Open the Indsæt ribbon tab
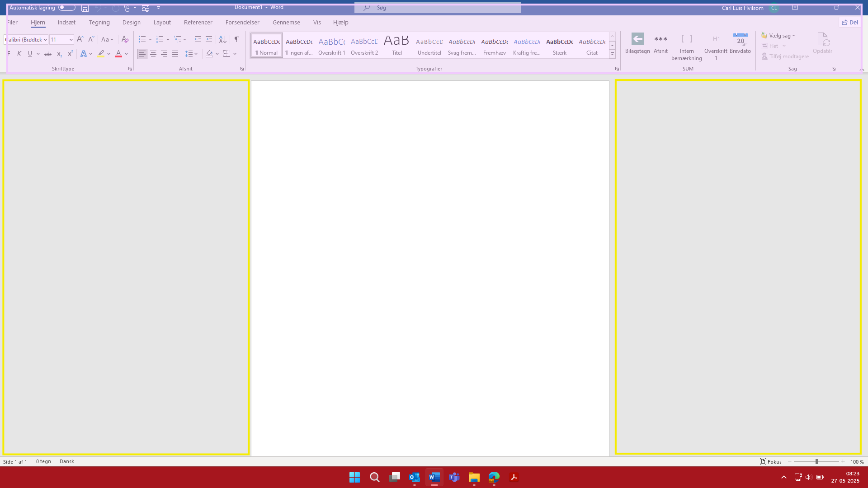This screenshot has width=868, height=488. click(x=66, y=22)
